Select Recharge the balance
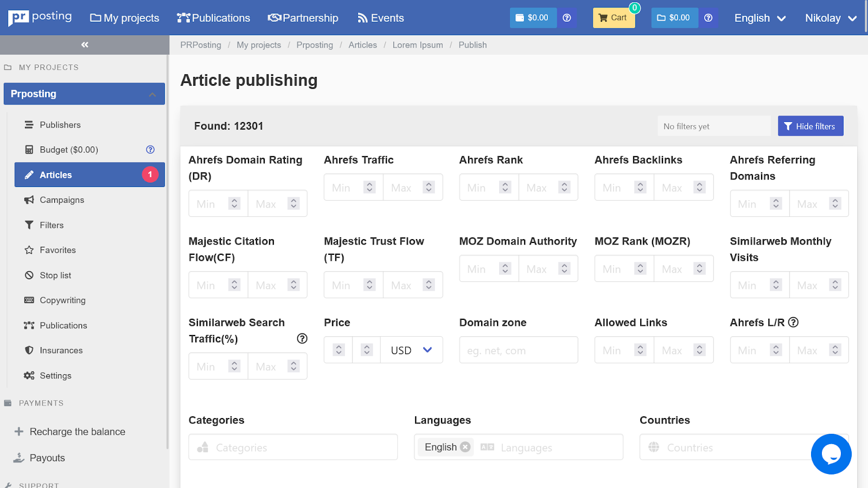The image size is (868, 488). (77, 432)
